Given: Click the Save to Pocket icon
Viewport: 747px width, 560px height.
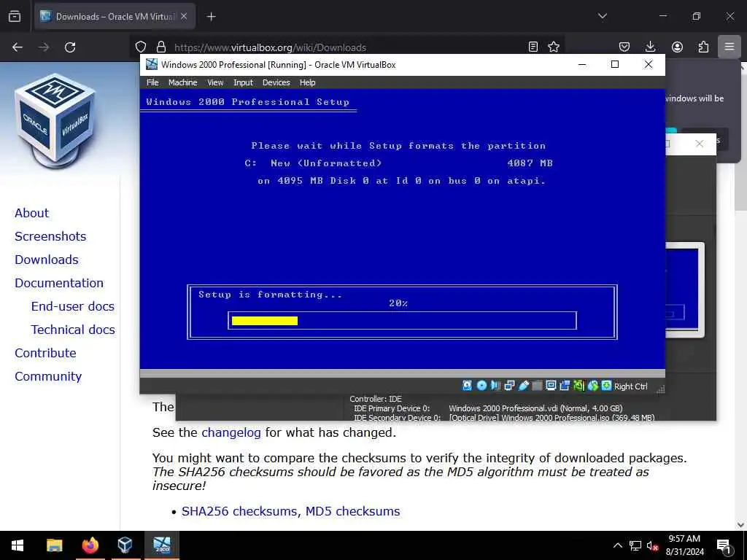Looking at the screenshot, I should 624,47.
